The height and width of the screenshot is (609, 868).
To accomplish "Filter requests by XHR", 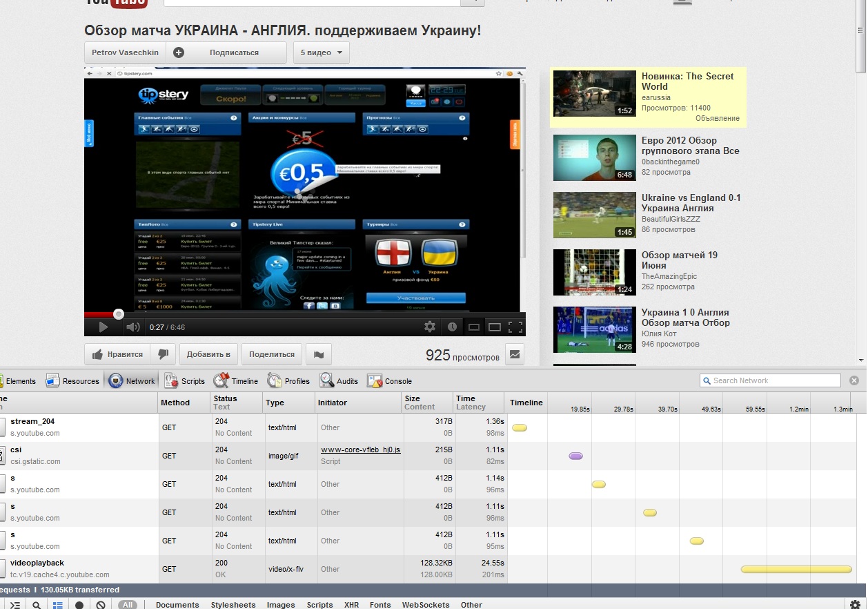I will [x=351, y=605].
